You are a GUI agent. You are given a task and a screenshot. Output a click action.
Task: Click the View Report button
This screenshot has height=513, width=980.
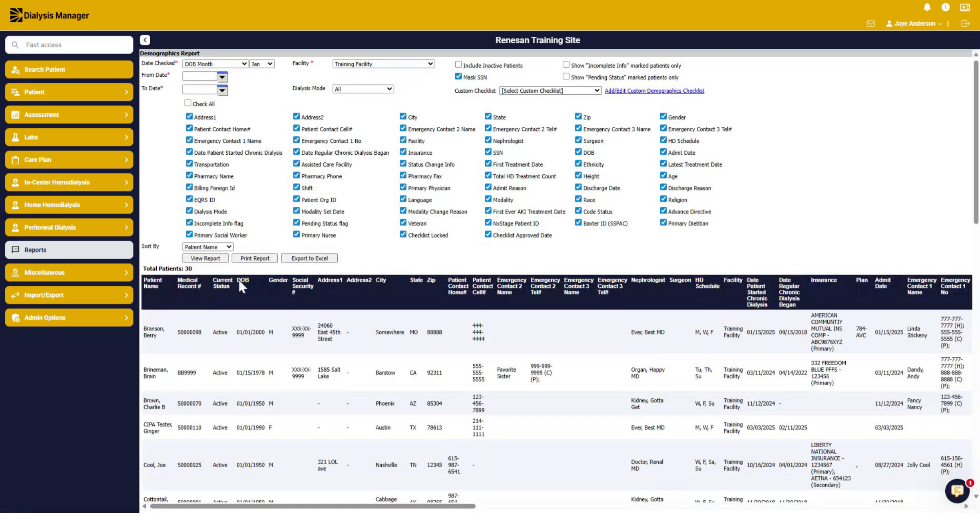click(x=205, y=258)
